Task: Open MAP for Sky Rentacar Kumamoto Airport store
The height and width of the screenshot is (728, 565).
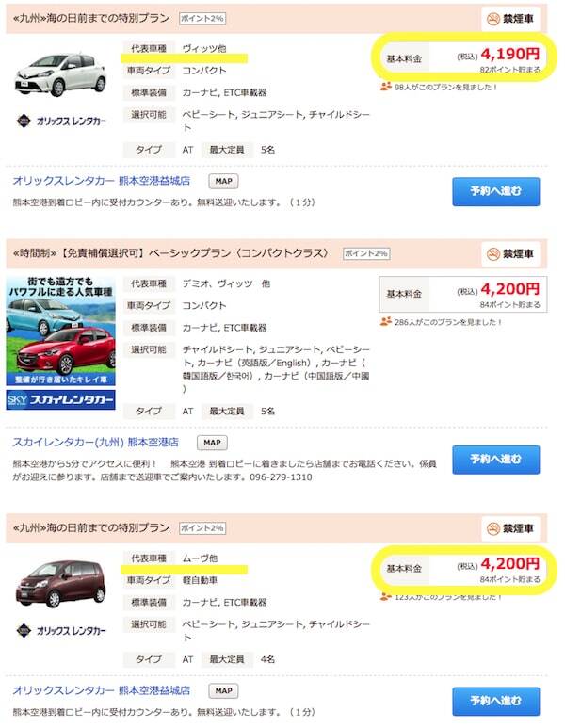Action: click(x=212, y=443)
